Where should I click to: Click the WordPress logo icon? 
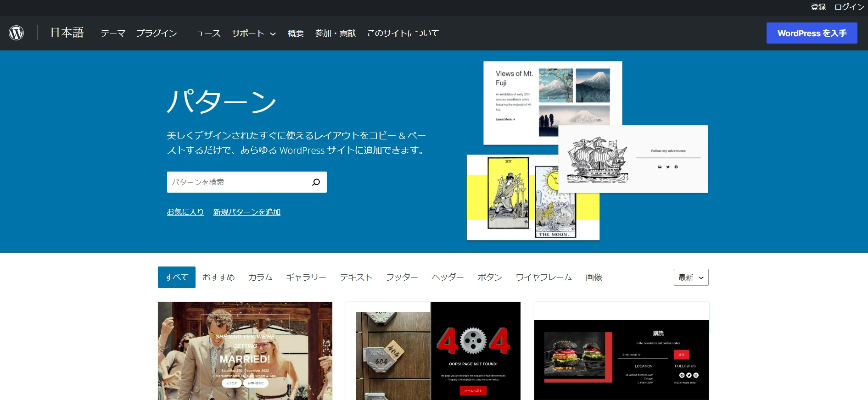point(17,33)
